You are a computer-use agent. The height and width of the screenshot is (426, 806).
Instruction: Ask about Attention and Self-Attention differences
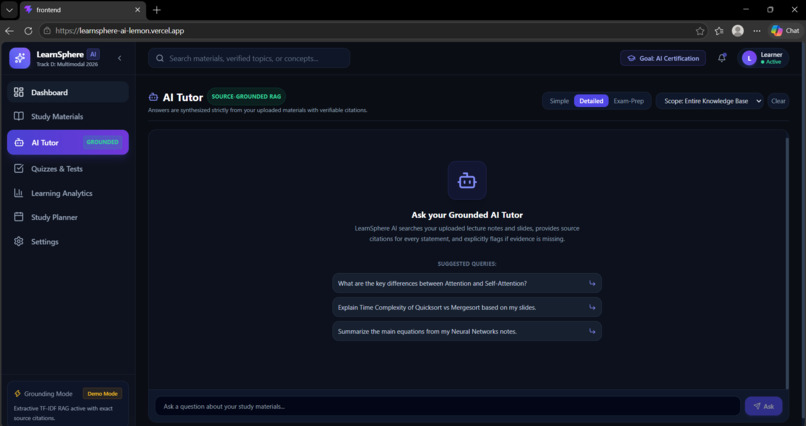pos(467,283)
